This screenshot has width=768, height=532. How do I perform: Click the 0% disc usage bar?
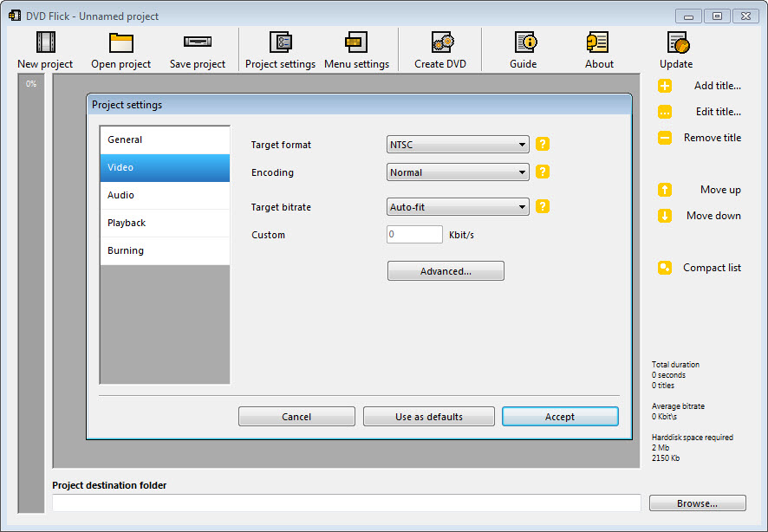31,293
